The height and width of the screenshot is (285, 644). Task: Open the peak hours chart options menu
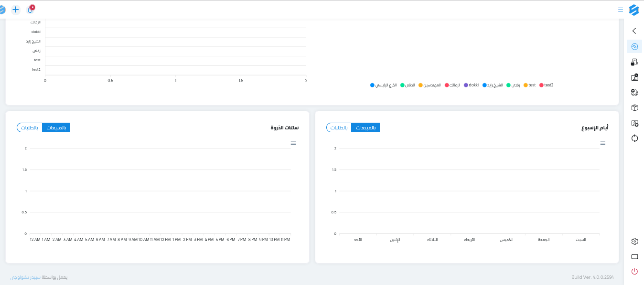tap(293, 143)
